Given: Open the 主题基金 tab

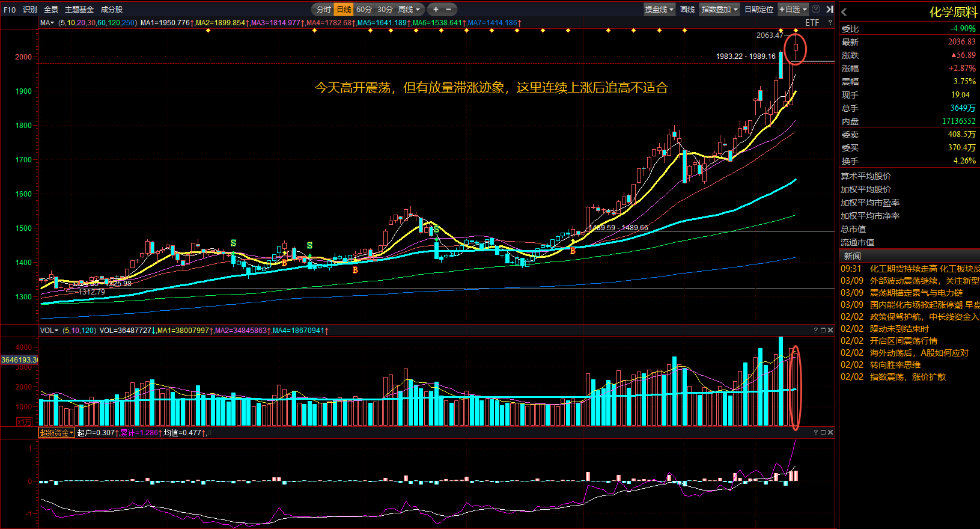Looking at the screenshot, I should [x=79, y=9].
